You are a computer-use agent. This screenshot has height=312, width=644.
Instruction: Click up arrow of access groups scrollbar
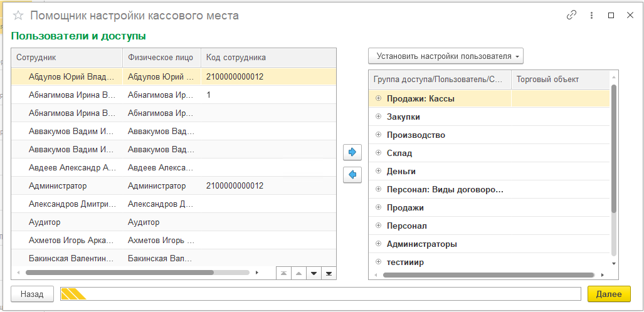pyautogui.click(x=614, y=77)
